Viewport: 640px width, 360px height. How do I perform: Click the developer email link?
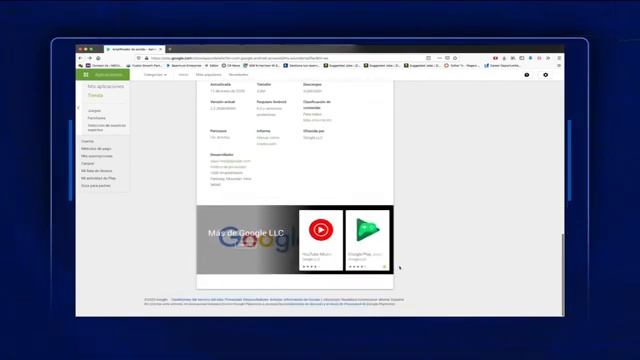tap(230, 161)
